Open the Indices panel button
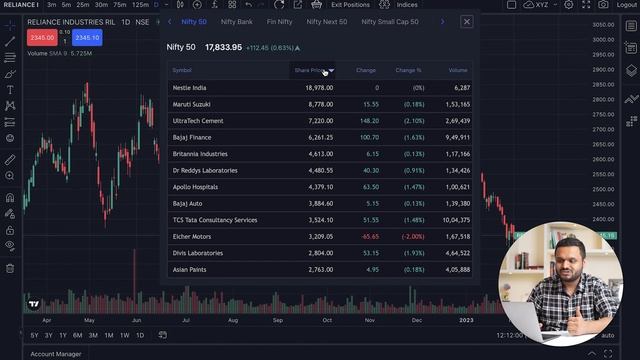640x360 pixels. tap(407, 5)
